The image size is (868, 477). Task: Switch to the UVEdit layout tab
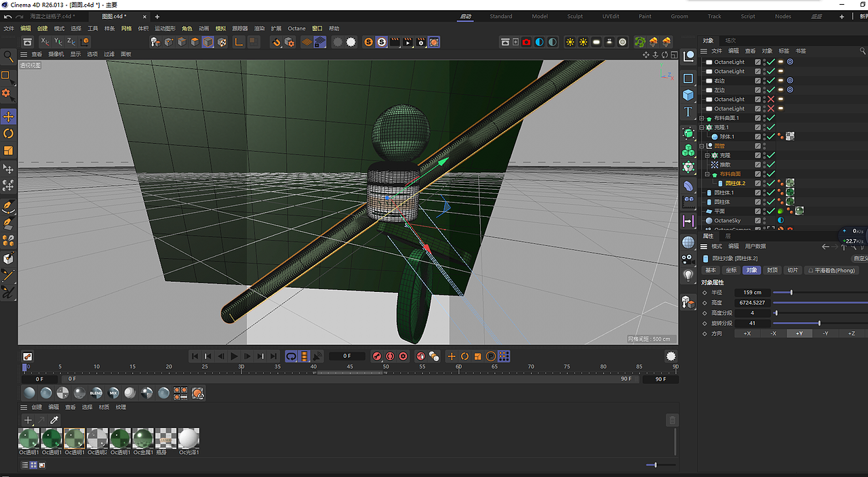[610, 16]
